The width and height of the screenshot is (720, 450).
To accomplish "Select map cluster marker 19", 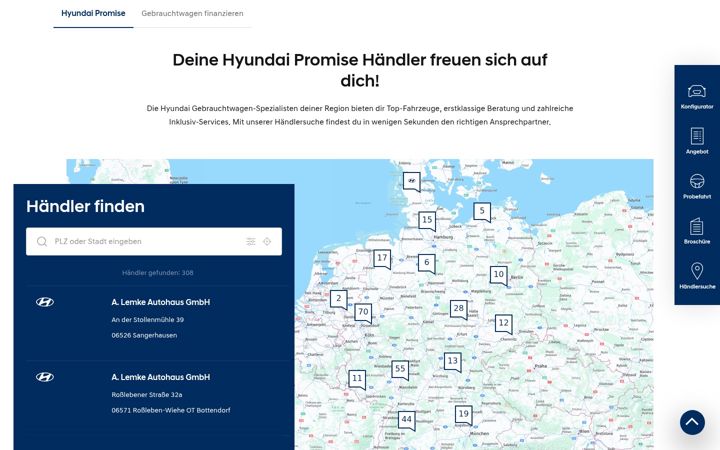I will 463,415.
